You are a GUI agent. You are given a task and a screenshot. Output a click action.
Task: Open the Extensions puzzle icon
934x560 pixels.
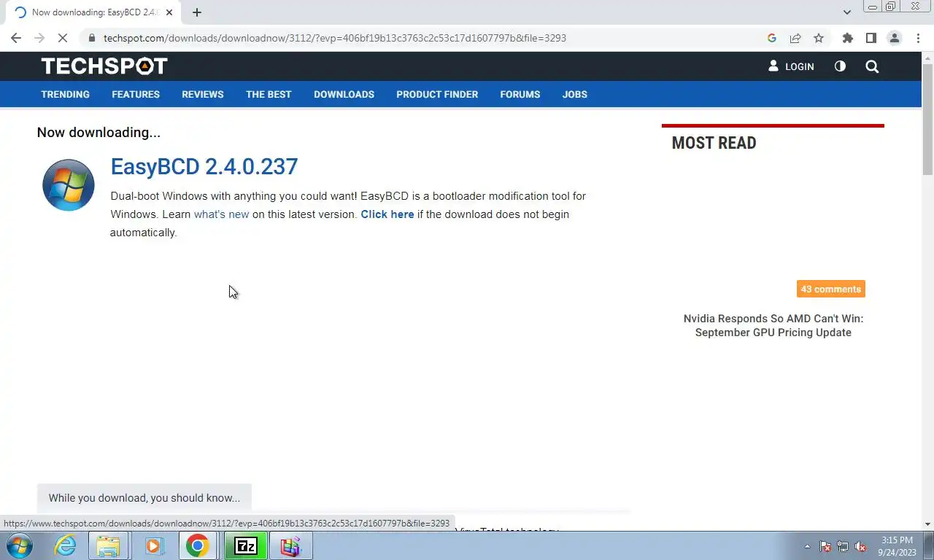tap(847, 38)
